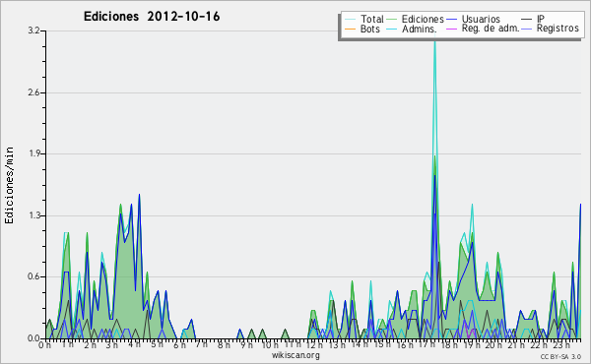The image size is (591, 364).
Task: Click the black IP legend line swatch
Action: (x=527, y=20)
